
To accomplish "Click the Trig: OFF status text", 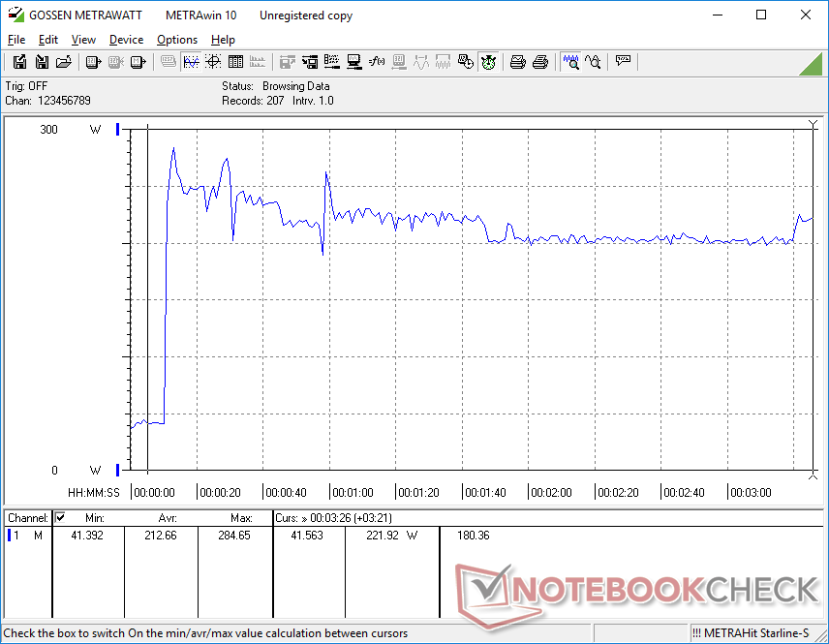I will tap(26, 85).
